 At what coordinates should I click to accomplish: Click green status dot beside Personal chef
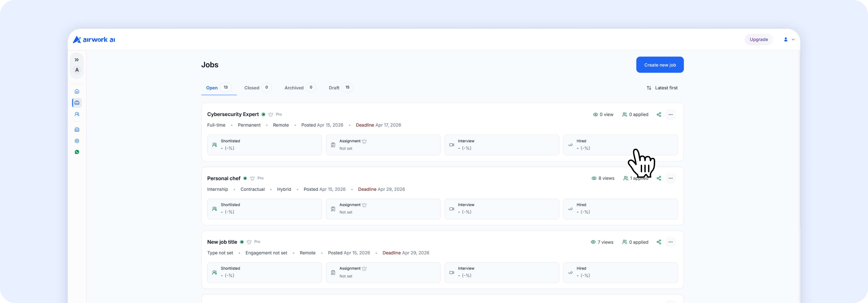[245, 178]
